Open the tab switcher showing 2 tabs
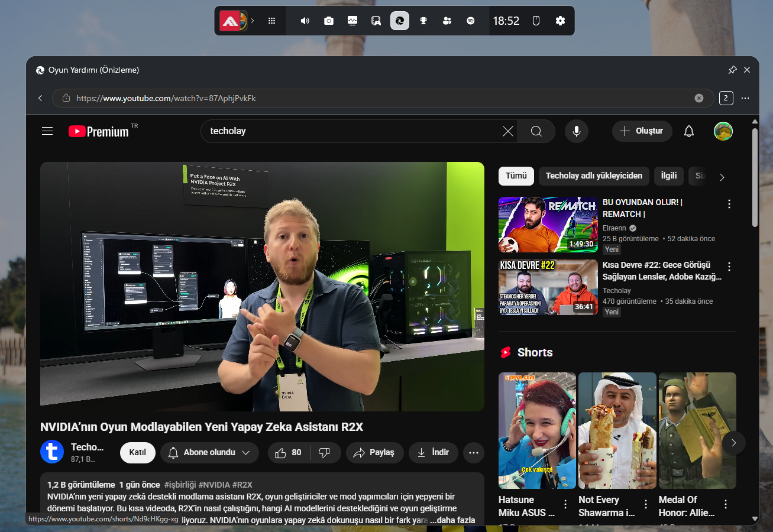Viewport: 773px width, 532px height. [x=726, y=98]
